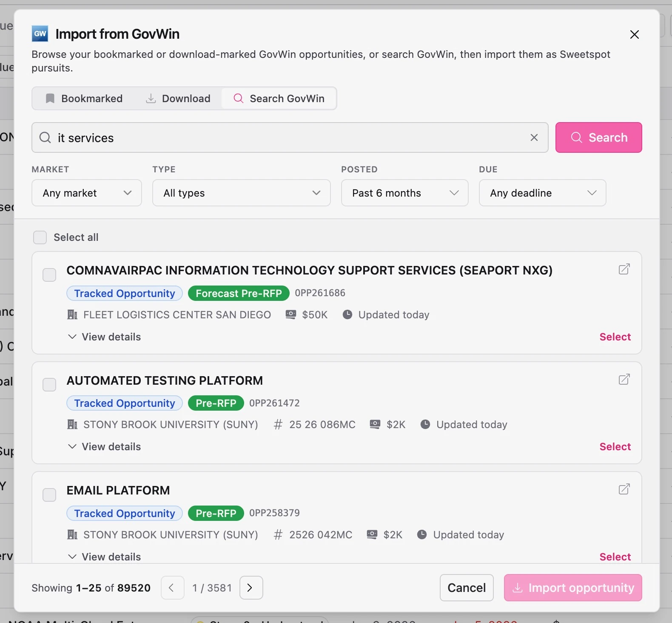Open the Type 'All types' dropdown
Screen dimensions: 672x623
pyautogui.click(x=241, y=193)
